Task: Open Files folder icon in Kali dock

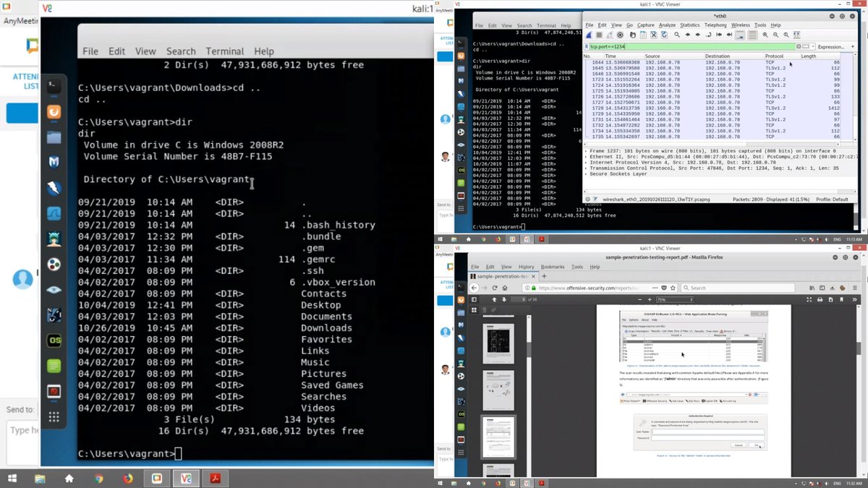Action: click(x=54, y=137)
